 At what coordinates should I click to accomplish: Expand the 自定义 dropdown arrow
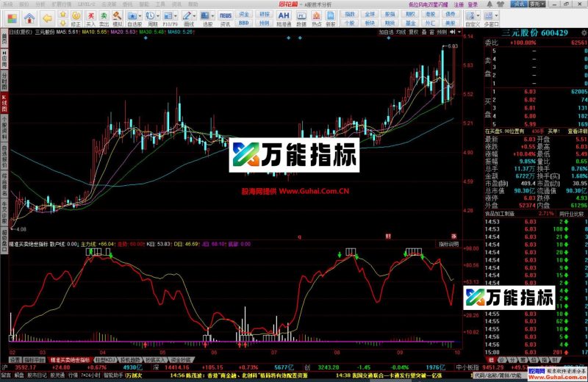click(478, 16)
